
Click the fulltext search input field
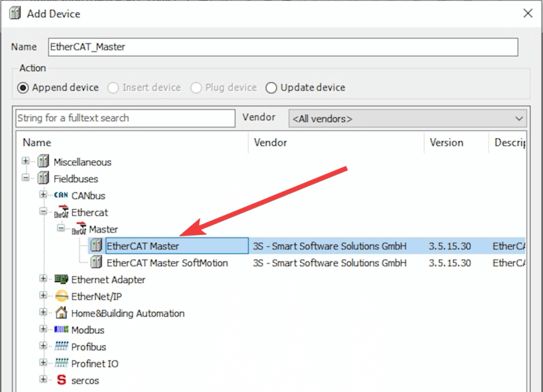click(x=125, y=118)
